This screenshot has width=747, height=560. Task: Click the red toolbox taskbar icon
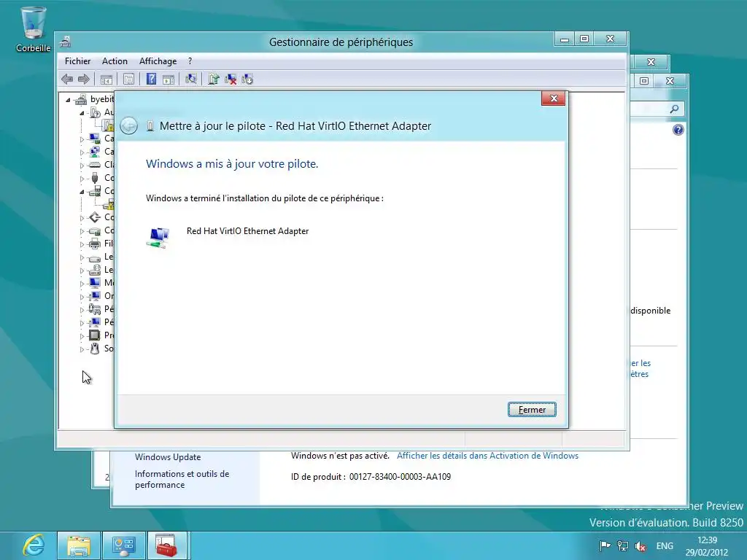[167, 545]
